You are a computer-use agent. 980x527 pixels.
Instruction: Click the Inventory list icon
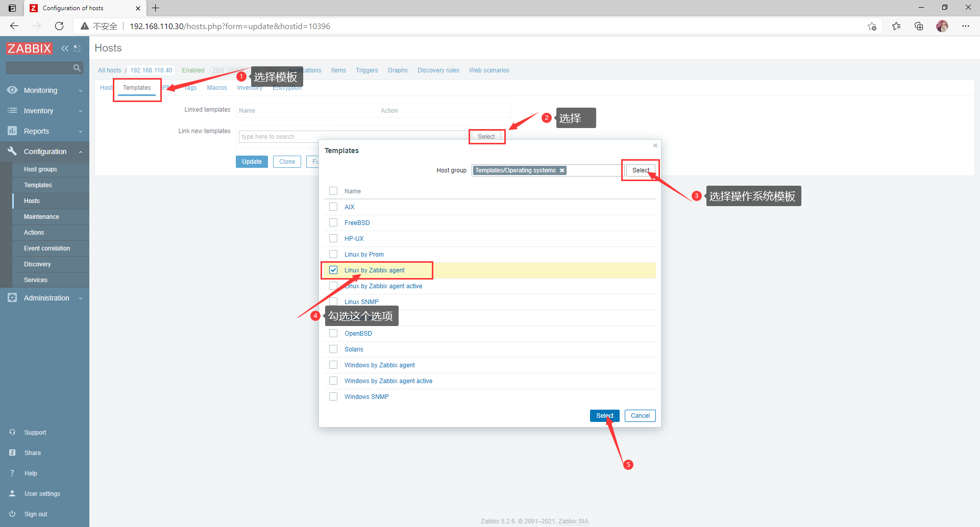pyautogui.click(x=12, y=110)
